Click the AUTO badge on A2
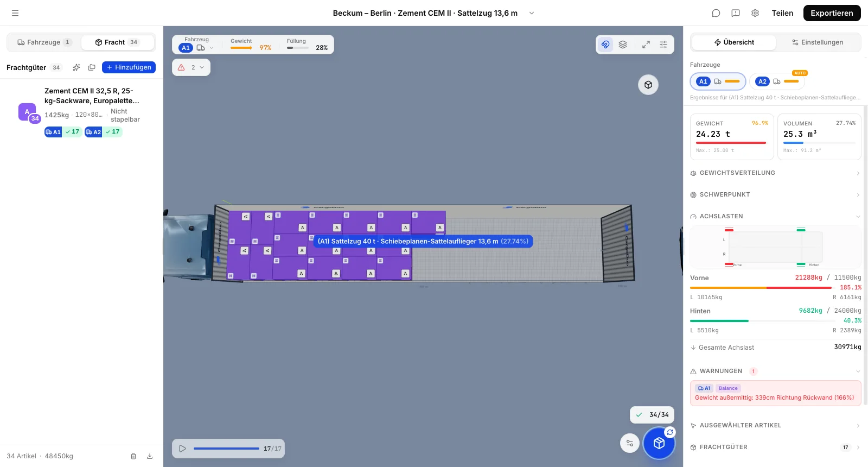868x467 pixels. tap(800, 73)
